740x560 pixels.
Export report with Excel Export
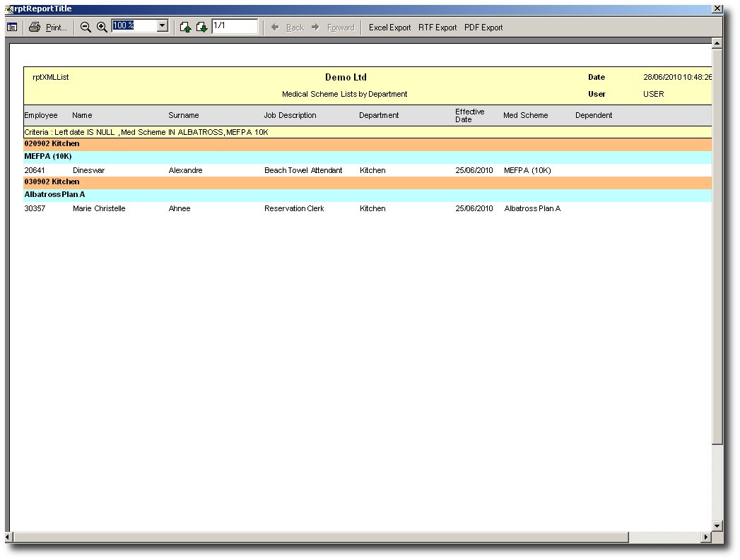coord(389,28)
